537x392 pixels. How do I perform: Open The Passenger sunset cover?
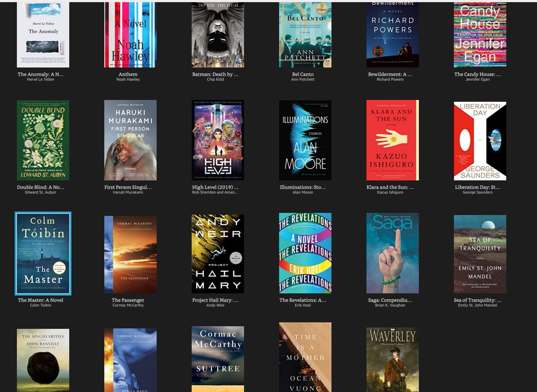pyautogui.click(x=130, y=255)
